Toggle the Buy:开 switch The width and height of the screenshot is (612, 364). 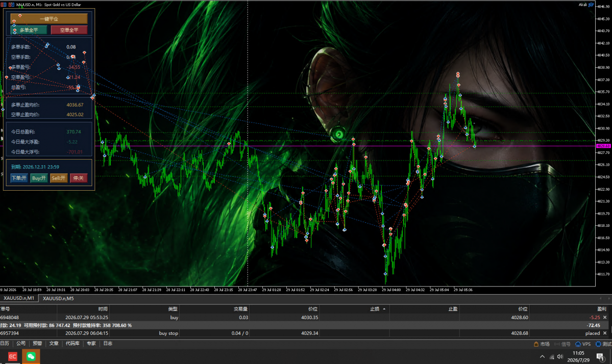39,178
